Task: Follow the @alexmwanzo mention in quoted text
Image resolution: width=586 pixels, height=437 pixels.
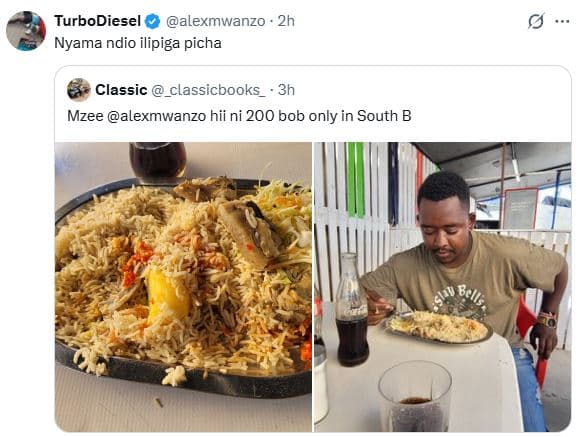Action: [156, 116]
